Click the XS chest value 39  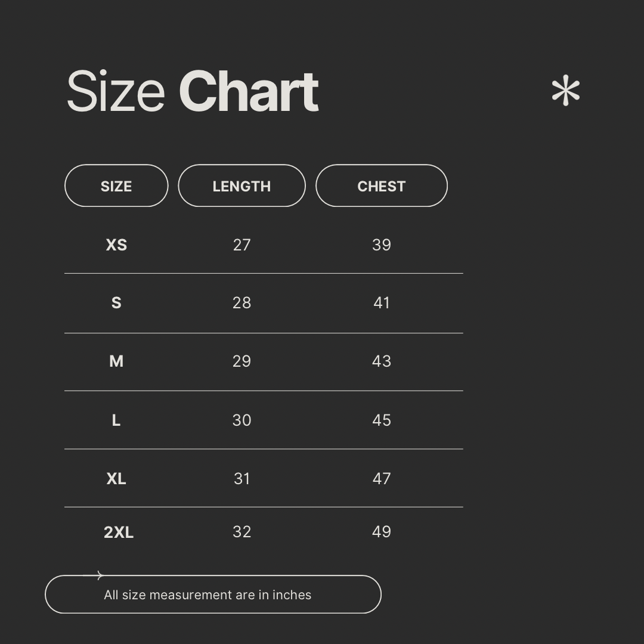pyautogui.click(x=382, y=245)
